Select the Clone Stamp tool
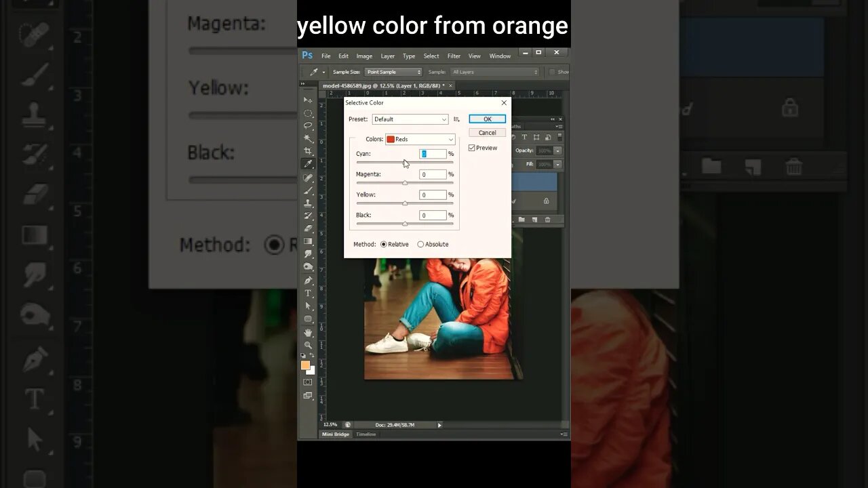The width and height of the screenshot is (868, 488). (x=308, y=203)
